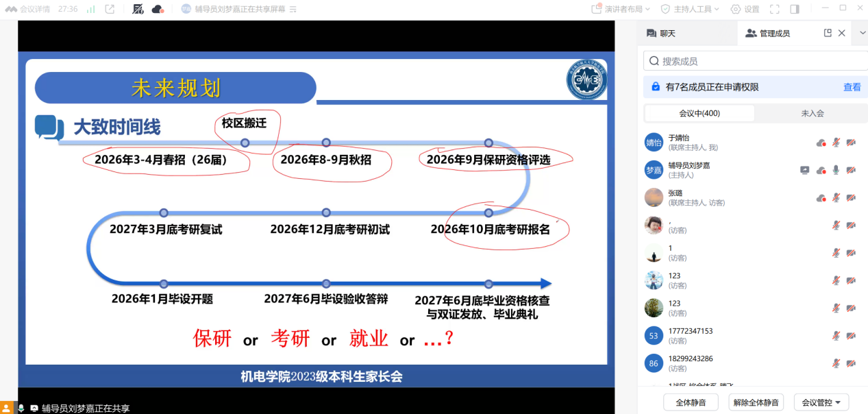Open the network signal strength indicator
This screenshot has height=414, width=868.
click(x=90, y=9)
